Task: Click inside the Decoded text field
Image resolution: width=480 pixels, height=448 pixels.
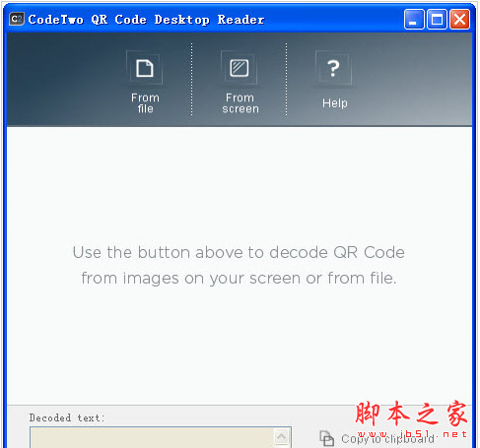Action: (161, 437)
